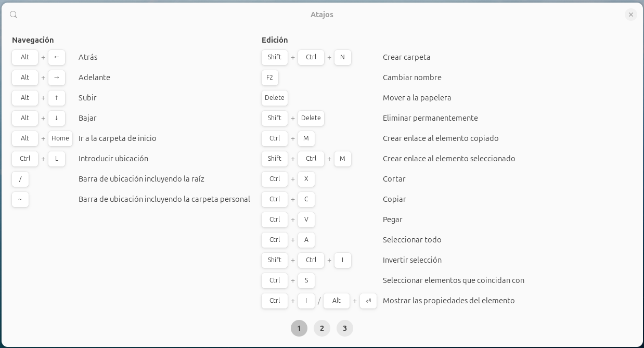Click the Ctrl key beside Introducir ubicación
This screenshot has height=348, width=644.
24,159
